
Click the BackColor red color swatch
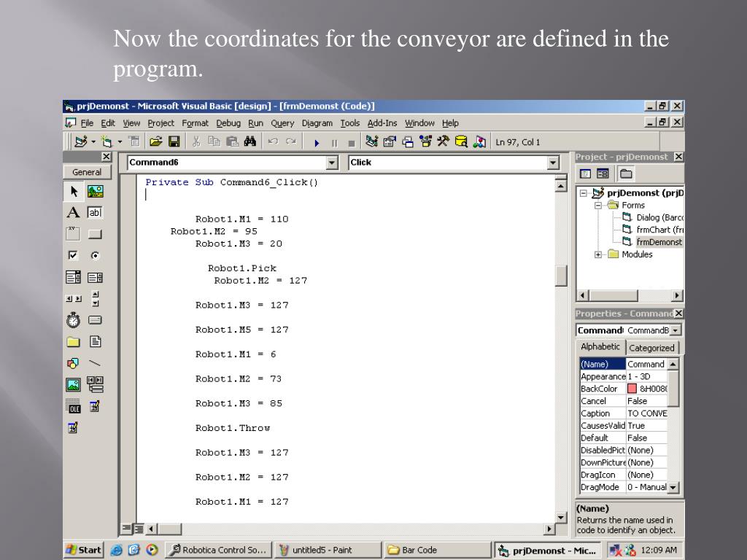[x=632, y=389]
